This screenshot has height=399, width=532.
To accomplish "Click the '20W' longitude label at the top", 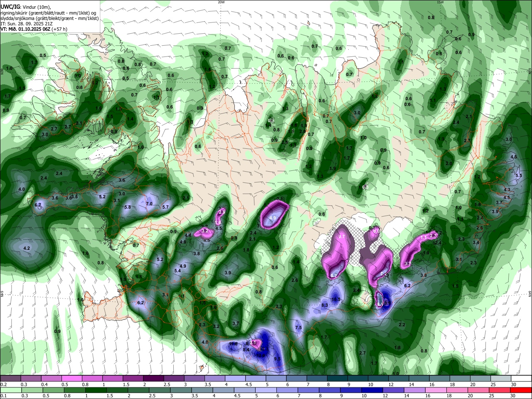I will point(221,2).
